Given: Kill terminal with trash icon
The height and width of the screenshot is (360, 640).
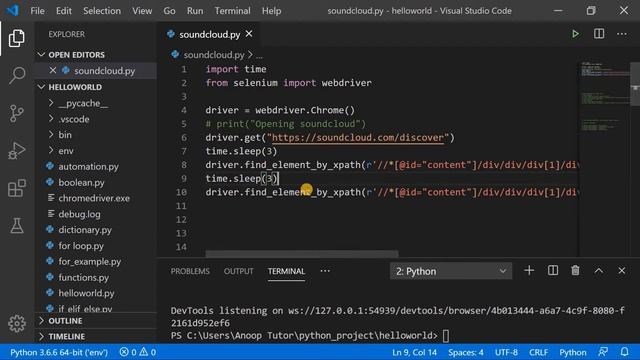Looking at the screenshot, I should pos(575,270).
